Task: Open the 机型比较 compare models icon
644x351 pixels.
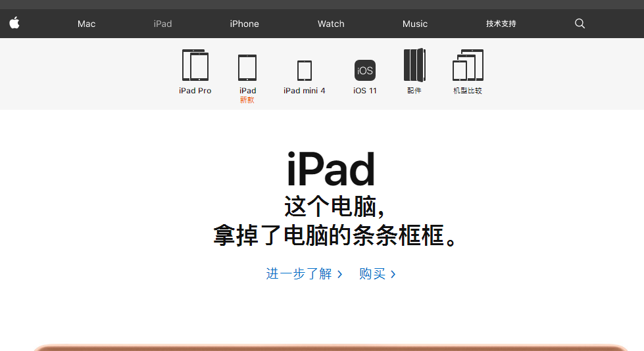Action: click(x=468, y=65)
